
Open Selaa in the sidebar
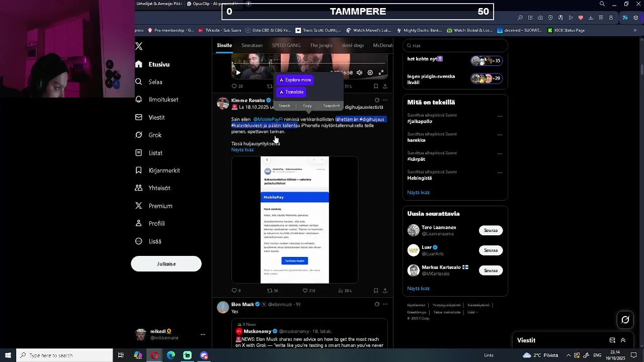(x=149, y=82)
